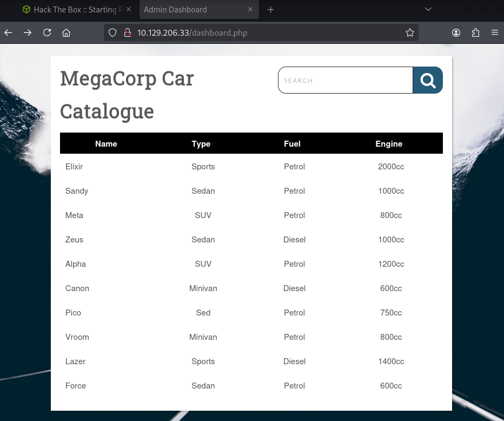The height and width of the screenshot is (421, 504).
Task: Select the Vroom name cell
Action: [77, 337]
